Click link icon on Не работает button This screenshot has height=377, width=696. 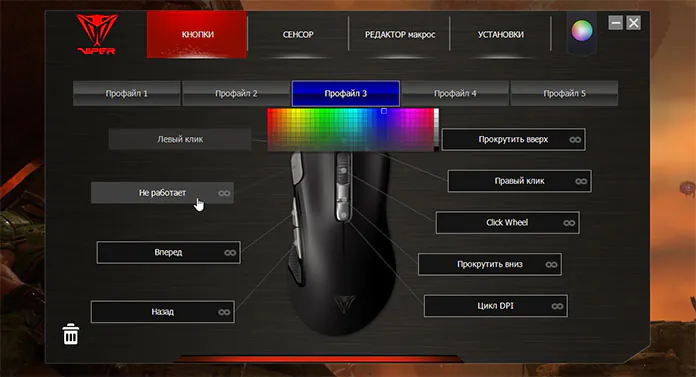click(224, 193)
